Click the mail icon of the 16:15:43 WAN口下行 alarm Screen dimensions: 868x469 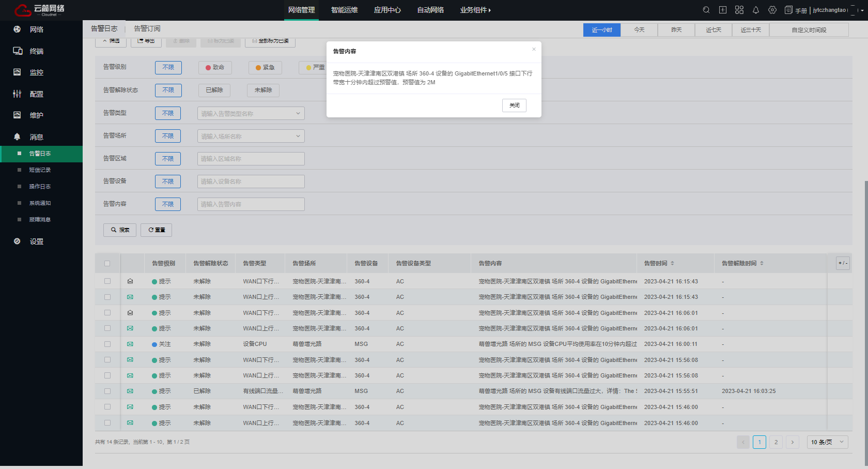(130, 281)
